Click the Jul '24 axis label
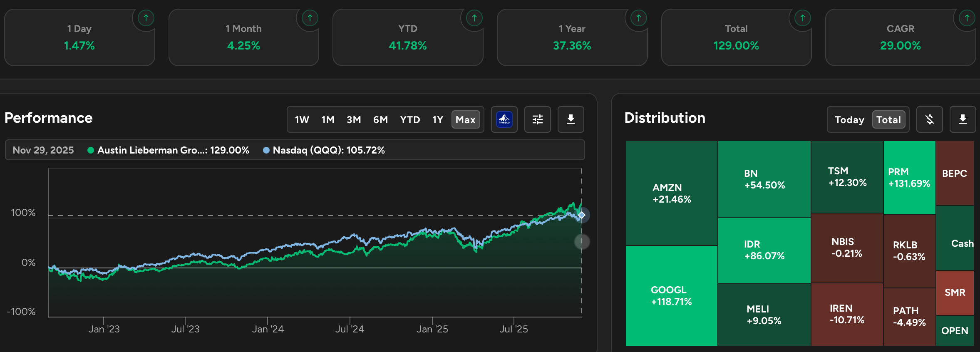This screenshot has height=352, width=980. click(x=350, y=329)
